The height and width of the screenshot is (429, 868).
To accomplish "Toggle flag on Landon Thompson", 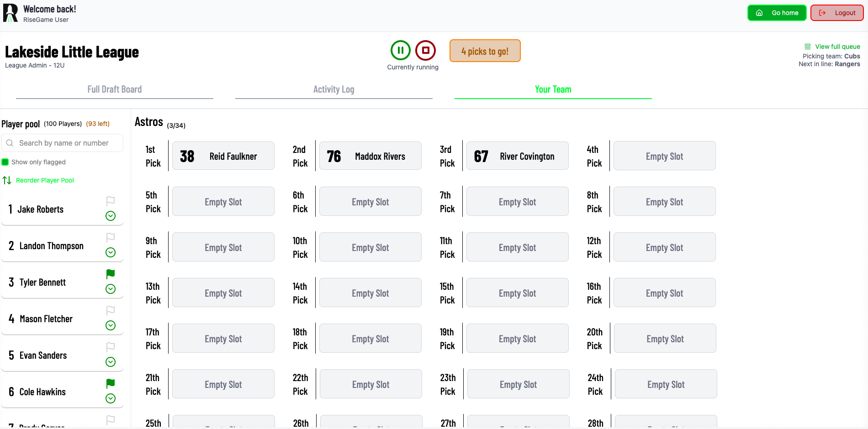I will 111,237.
